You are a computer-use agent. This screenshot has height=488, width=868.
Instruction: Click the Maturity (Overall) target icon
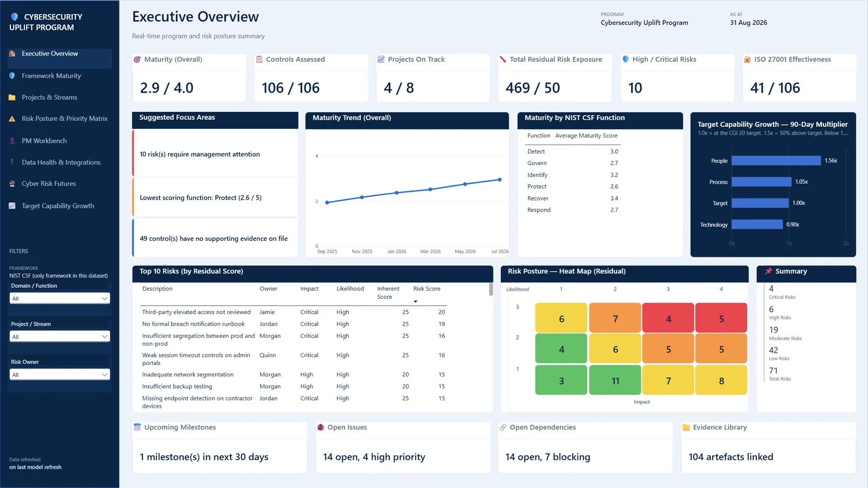click(137, 60)
